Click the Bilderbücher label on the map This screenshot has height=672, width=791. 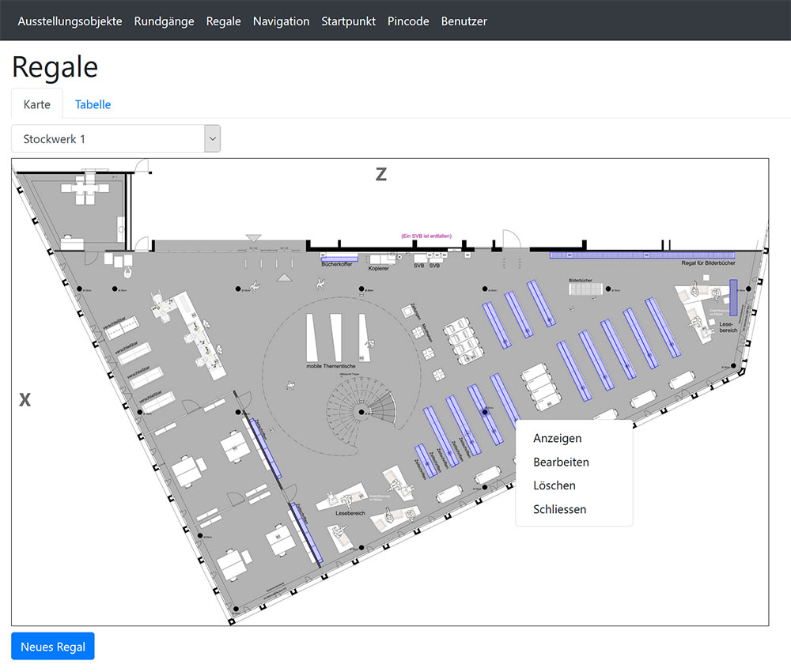point(580,281)
